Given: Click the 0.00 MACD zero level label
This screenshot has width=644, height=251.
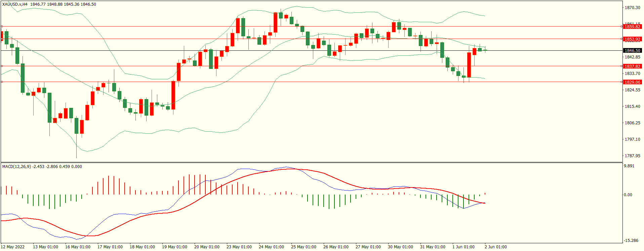Looking at the screenshot, I should coord(628,195).
